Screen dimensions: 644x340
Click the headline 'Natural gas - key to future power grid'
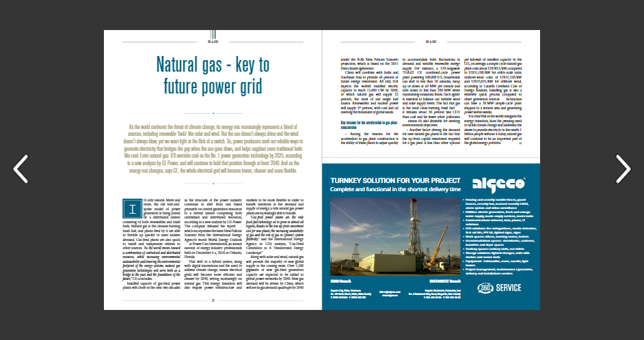(213, 76)
